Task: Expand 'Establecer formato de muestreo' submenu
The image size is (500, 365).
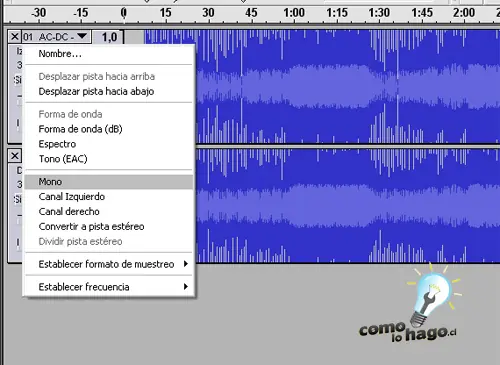Action: tap(109, 264)
